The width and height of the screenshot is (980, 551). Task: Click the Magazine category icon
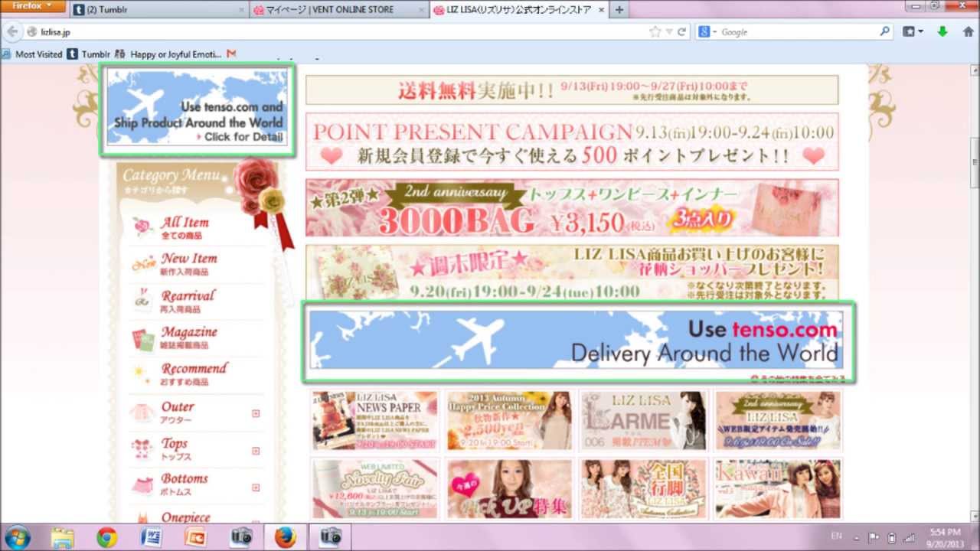(x=143, y=338)
